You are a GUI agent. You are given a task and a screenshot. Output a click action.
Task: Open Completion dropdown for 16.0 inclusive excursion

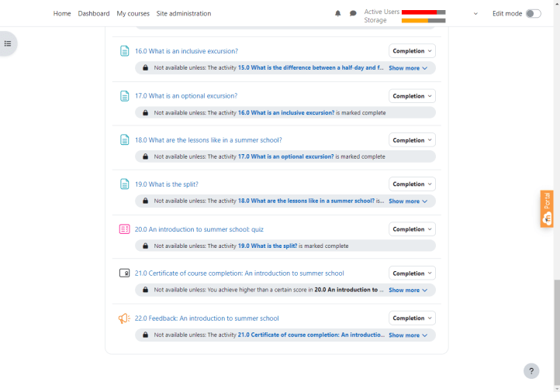(x=412, y=51)
